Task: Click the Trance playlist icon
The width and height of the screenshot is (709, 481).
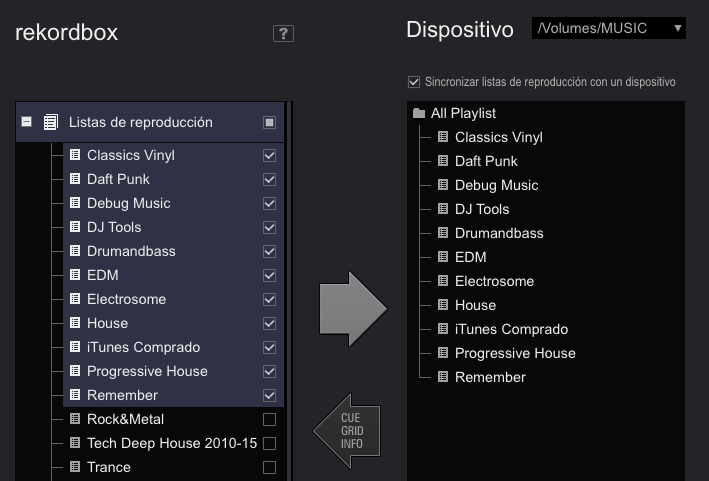Action: (75, 467)
